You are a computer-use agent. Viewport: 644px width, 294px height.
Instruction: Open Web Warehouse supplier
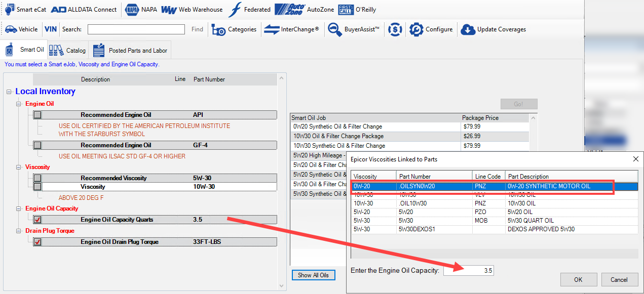[x=192, y=9]
